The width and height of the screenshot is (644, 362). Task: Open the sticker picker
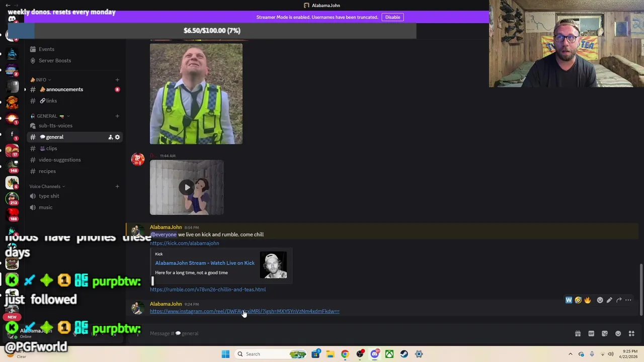pyautogui.click(x=605, y=333)
